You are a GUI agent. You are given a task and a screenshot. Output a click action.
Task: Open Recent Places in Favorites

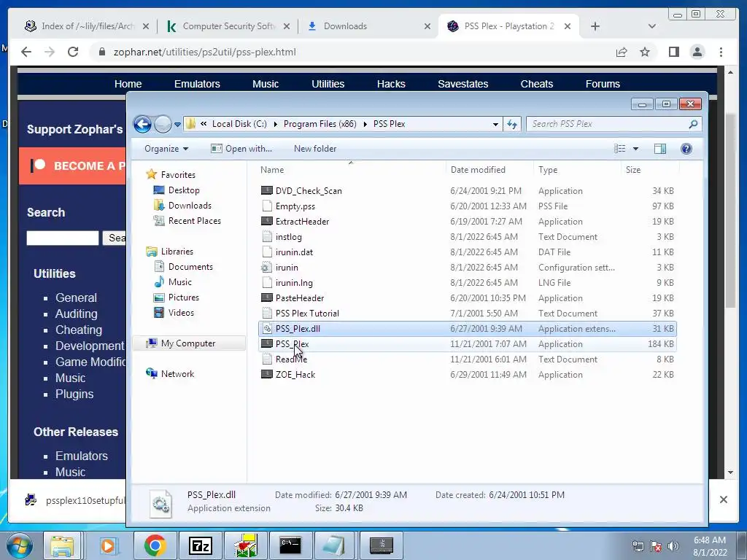(194, 220)
